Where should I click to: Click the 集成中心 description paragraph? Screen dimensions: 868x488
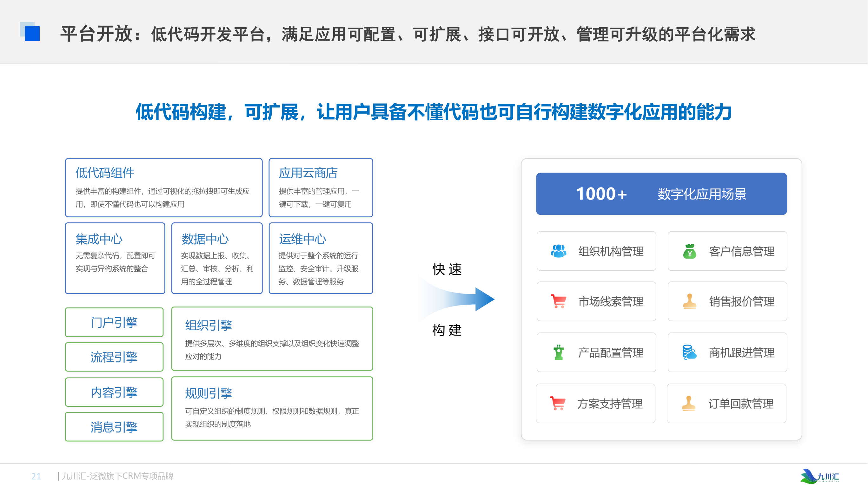pos(115,262)
